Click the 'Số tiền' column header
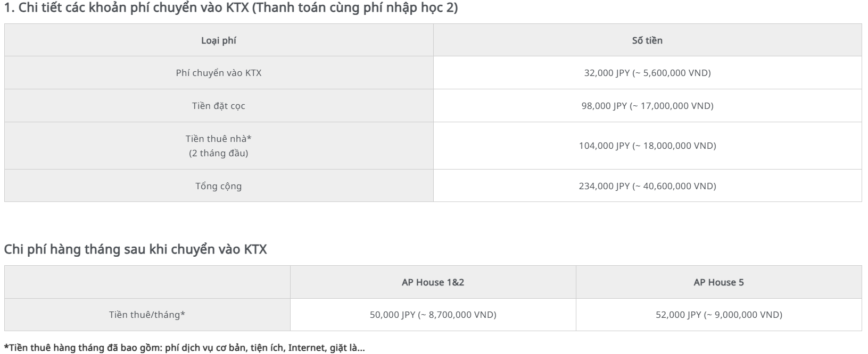The image size is (868, 354). (647, 40)
